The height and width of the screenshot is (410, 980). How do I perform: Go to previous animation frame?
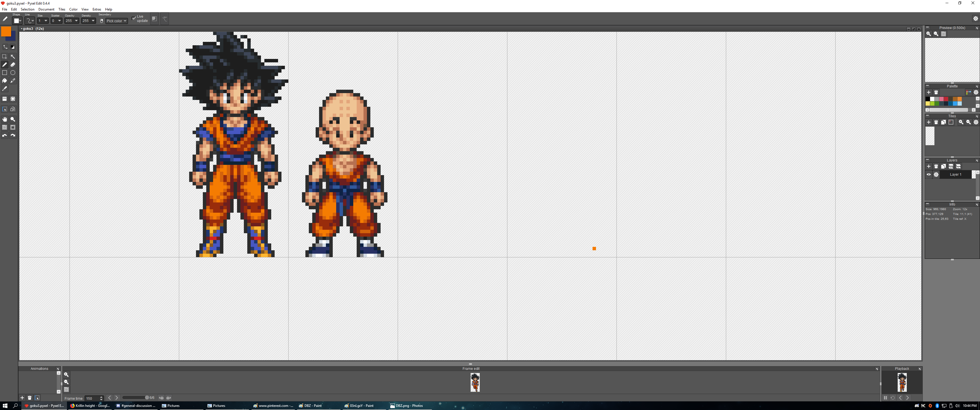(x=110, y=398)
